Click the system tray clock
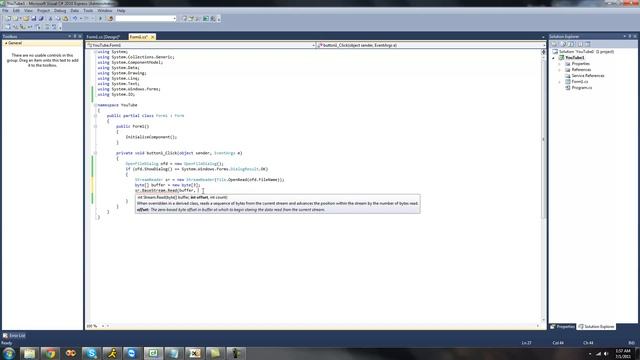The height and width of the screenshot is (360, 640). (623, 353)
